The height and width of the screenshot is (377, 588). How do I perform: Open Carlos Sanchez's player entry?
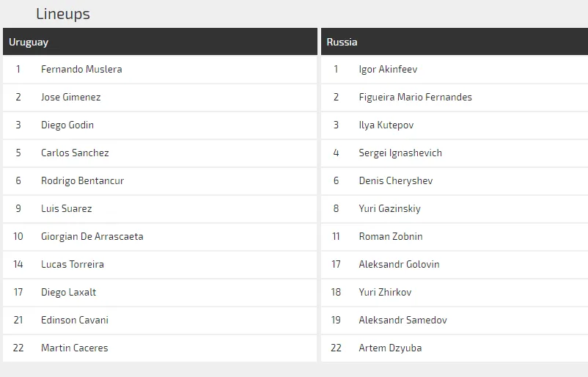pos(75,153)
